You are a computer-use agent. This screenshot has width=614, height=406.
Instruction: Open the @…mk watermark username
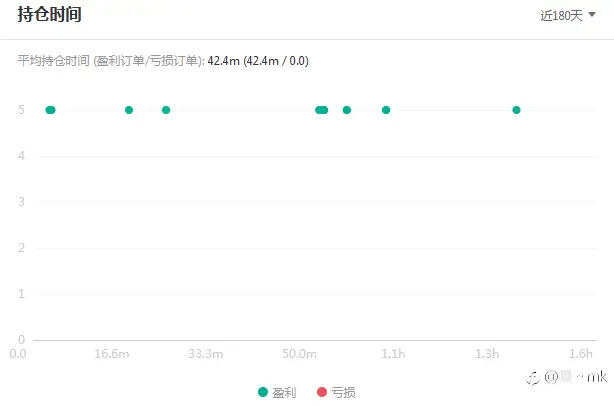click(x=576, y=377)
